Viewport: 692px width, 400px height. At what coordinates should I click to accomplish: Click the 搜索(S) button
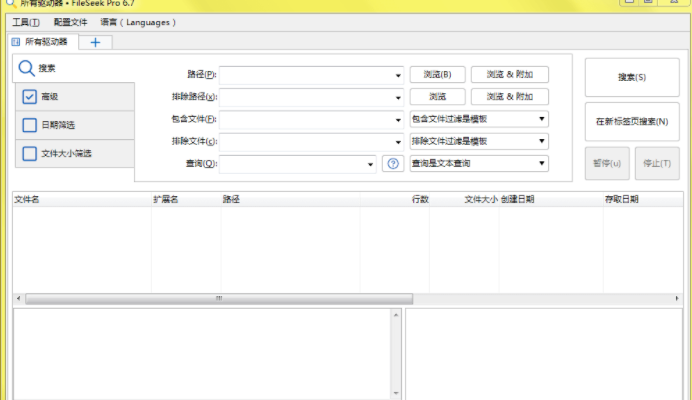click(x=631, y=77)
